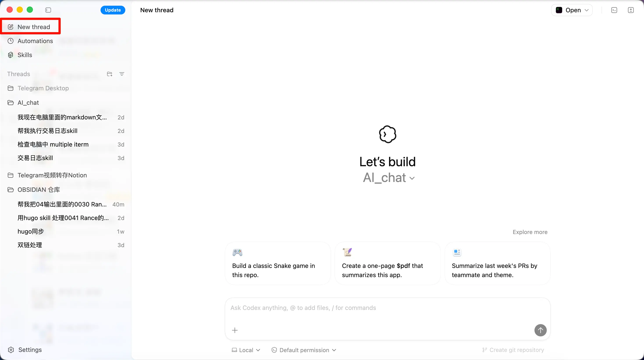Open Automations from sidebar
This screenshot has width=644, height=360.
pyautogui.click(x=35, y=41)
